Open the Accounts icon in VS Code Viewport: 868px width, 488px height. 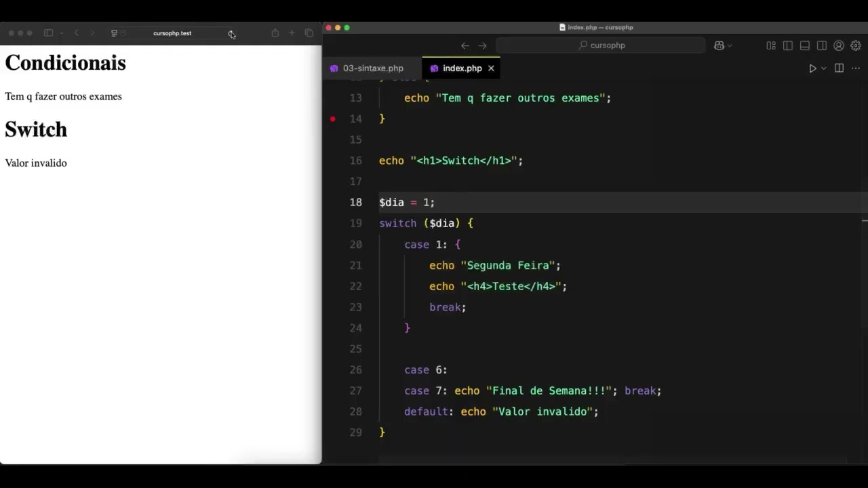[839, 45]
